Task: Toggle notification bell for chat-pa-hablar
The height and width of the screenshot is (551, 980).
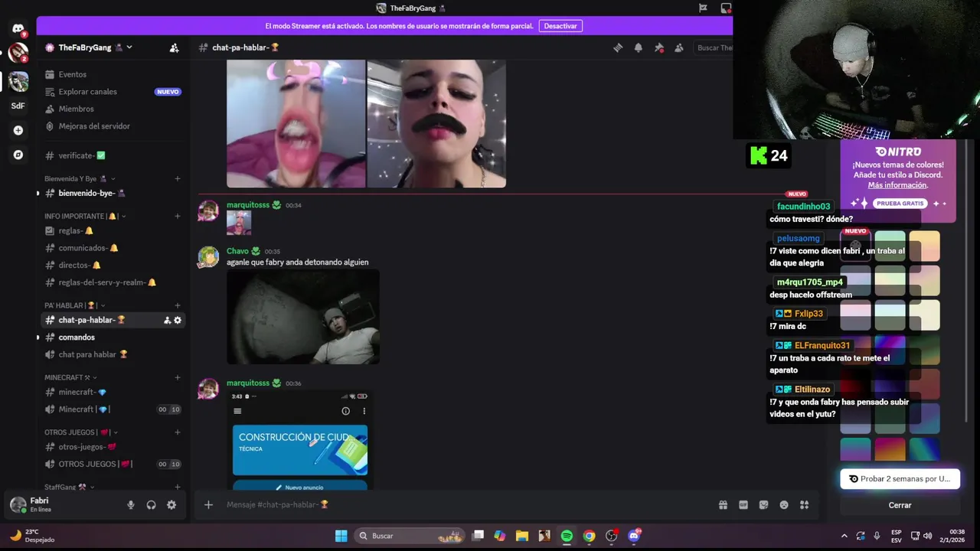Action: click(638, 47)
